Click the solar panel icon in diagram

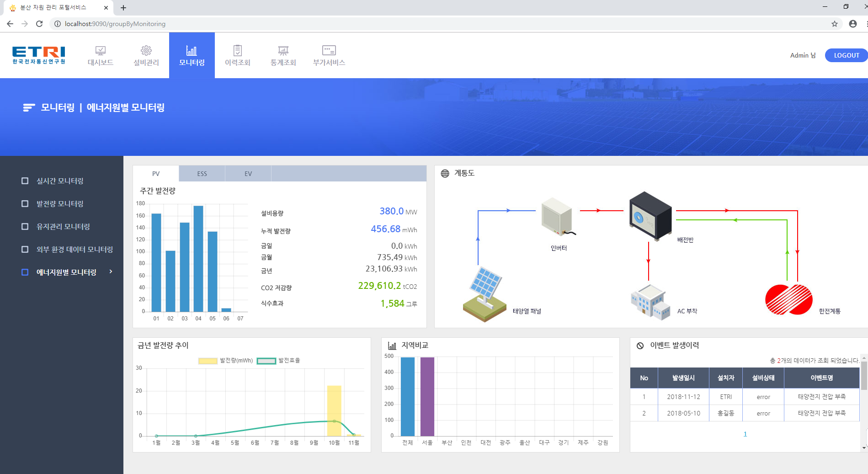point(485,294)
